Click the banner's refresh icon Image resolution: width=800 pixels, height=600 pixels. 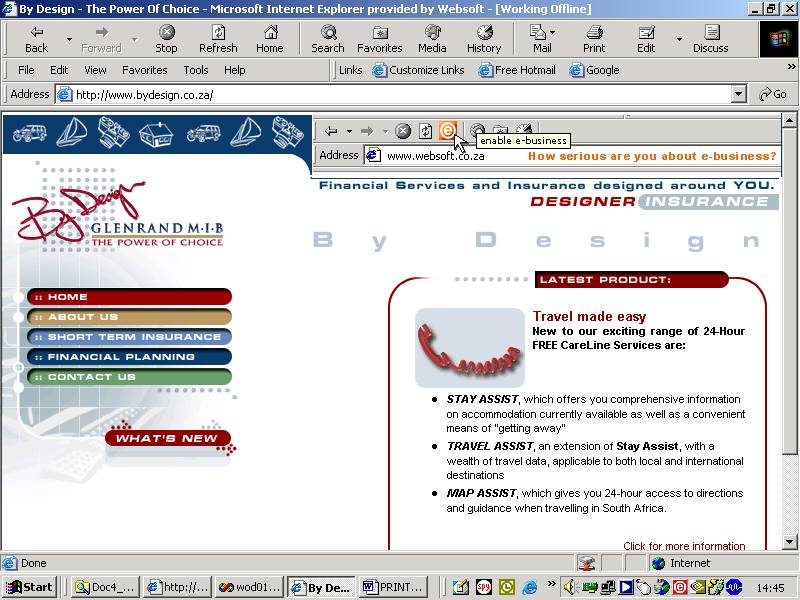[x=426, y=131]
